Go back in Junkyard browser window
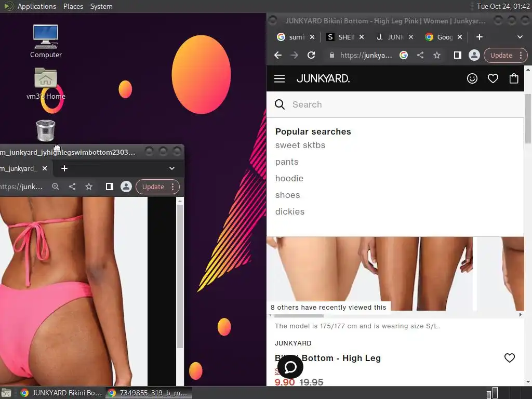532x399 pixels. pyautogui.click(x=278, y=55)
